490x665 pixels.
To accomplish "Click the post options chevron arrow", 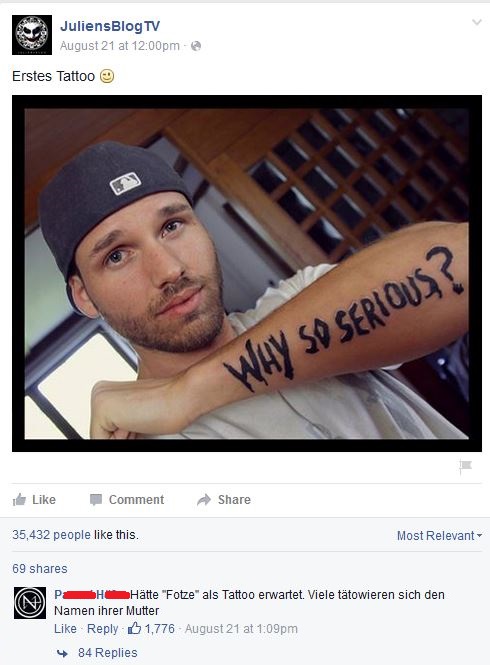I will [477, 22].
